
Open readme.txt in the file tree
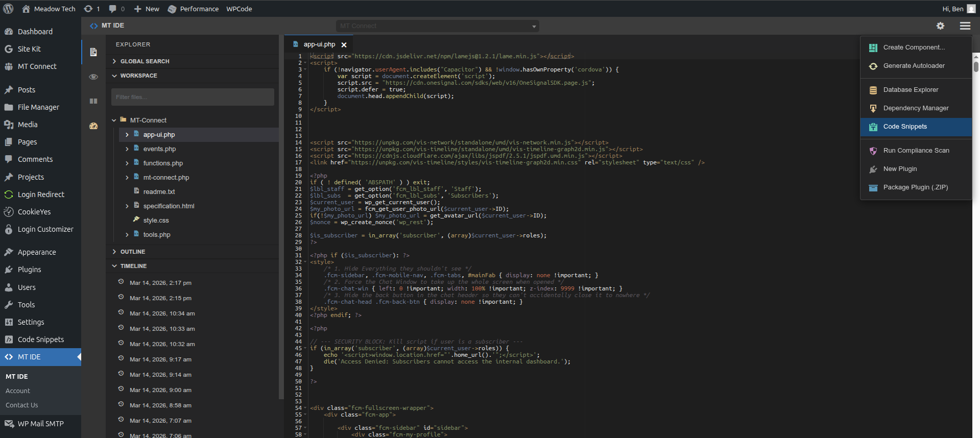(x=159, y=192)
